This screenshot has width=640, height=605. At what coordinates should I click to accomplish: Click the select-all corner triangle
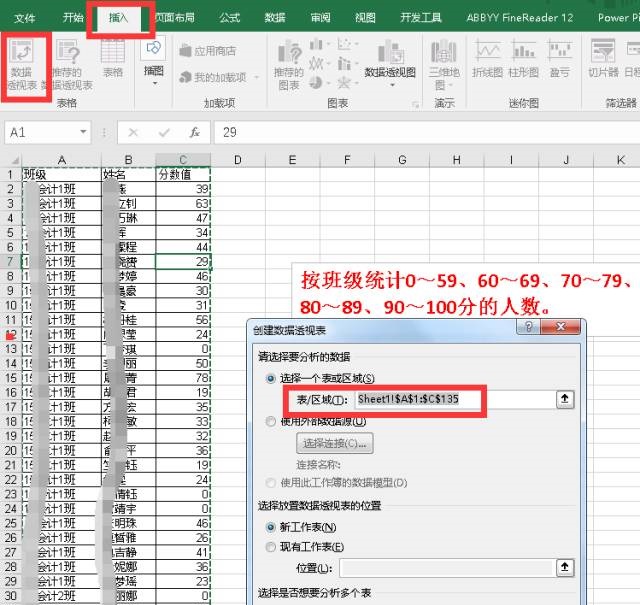pyautogui.click(x=15, y=160)
